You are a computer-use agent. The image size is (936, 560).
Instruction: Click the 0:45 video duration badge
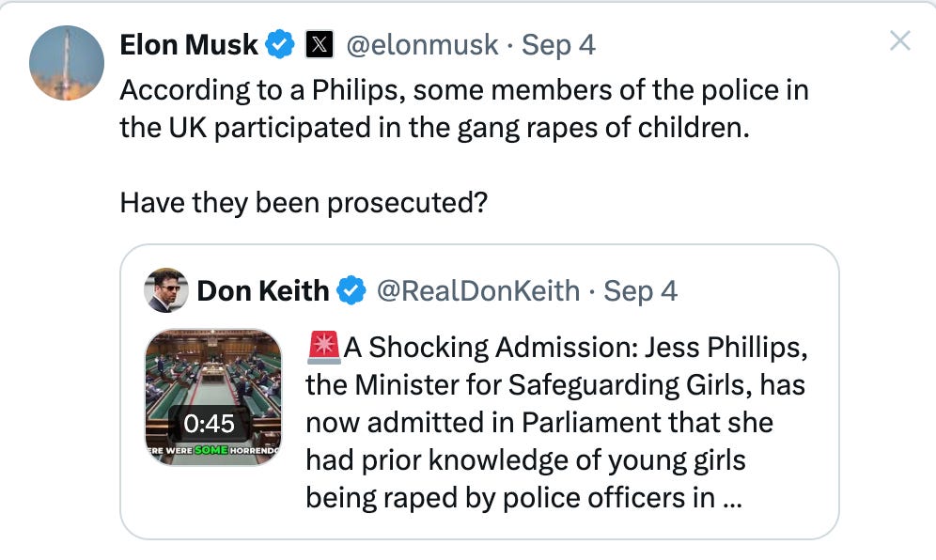(209, 424)
